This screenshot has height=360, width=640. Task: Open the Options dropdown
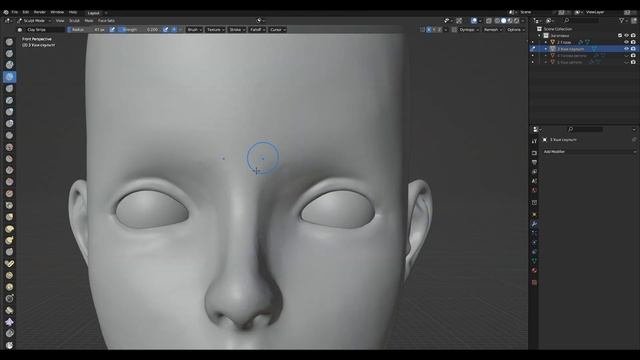tap(516, 30)
